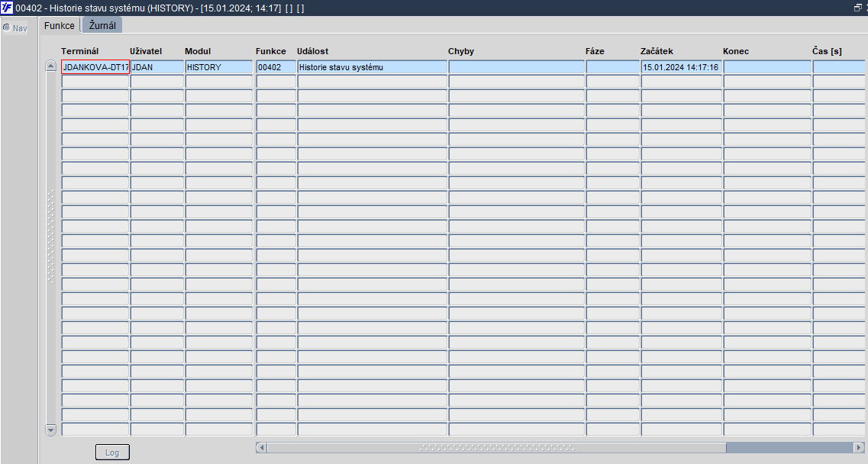Viewport: 868px width, 464px height.
Task: Open the Žurnál tab
Action: 102,25
